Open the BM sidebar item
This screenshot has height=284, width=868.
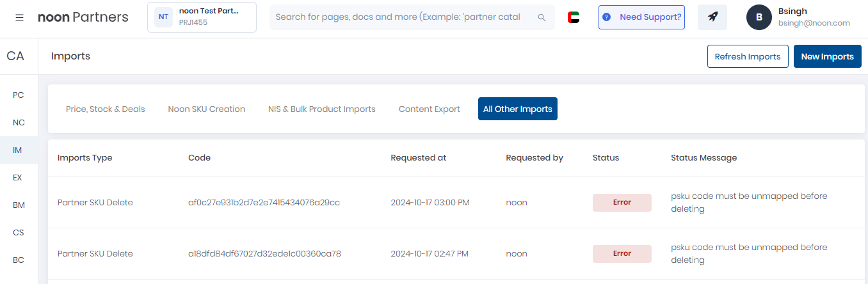tap(19, 205)
